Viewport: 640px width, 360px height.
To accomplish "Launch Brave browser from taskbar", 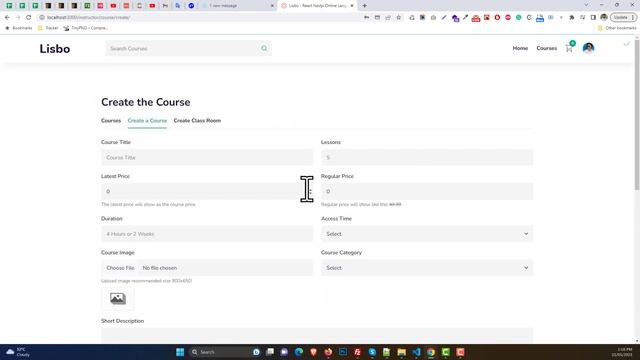I will tap(313, 352).
